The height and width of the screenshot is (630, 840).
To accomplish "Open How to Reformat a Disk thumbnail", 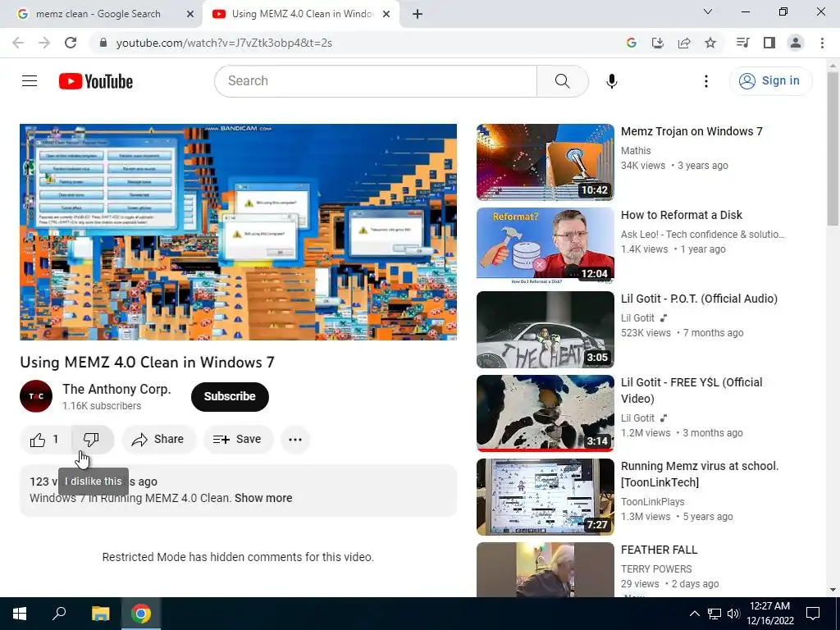I will point(546,246).
